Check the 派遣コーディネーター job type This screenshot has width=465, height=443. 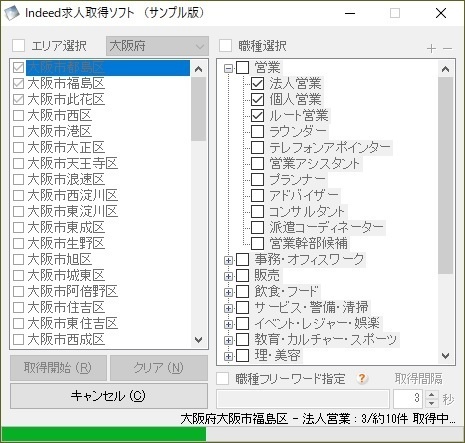point(257,227)
